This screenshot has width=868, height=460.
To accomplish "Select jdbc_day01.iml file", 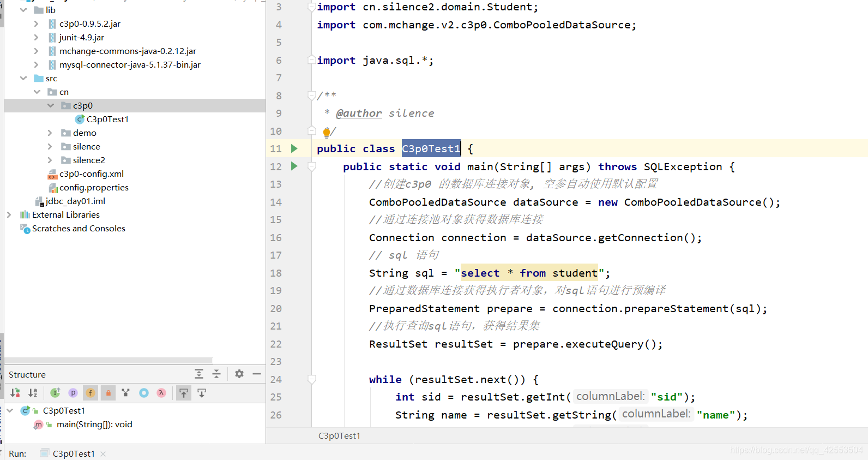I will [x=75, y=201].
